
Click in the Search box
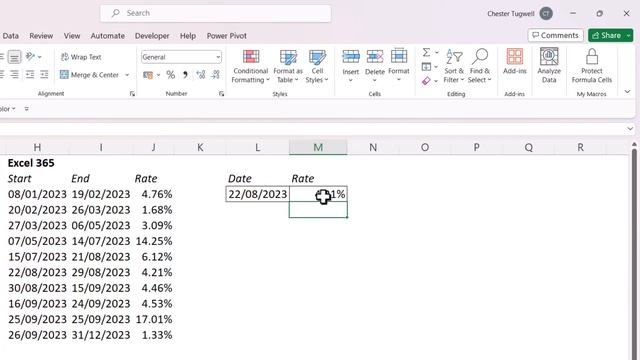tap(216, 13)
